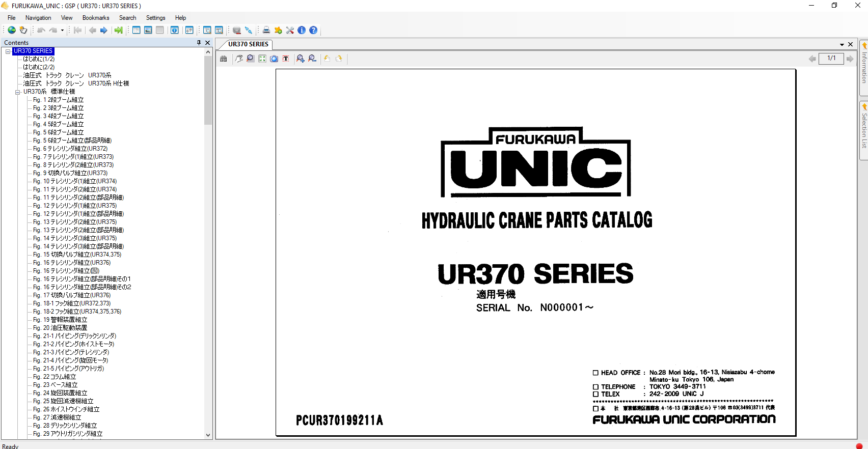Open the document tab list dropdown arrow
This screenshot has width=868, height=449.
pos(842,45)
